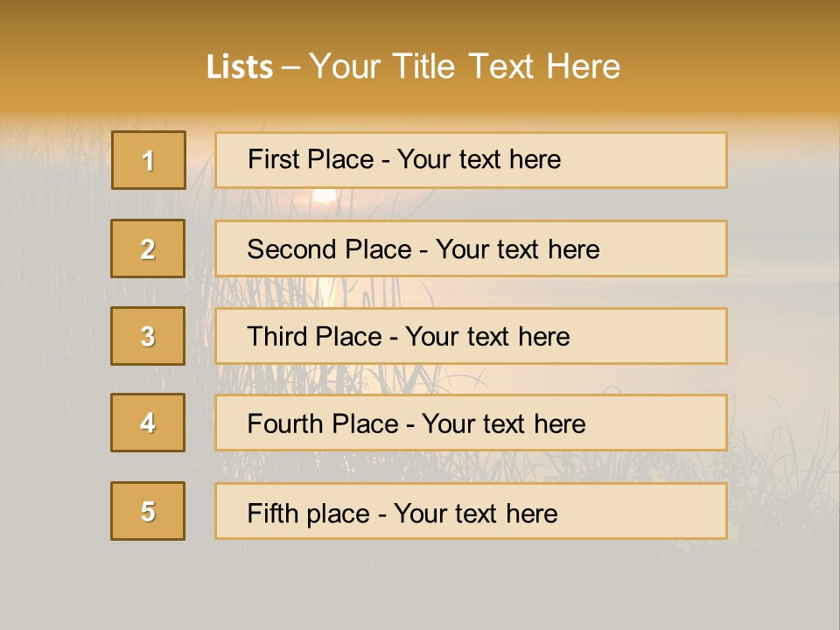Image resolution: width=840 pixels, height=630 pixels.
Task: Click the number 3 box
Action: (x=148, y=336)
